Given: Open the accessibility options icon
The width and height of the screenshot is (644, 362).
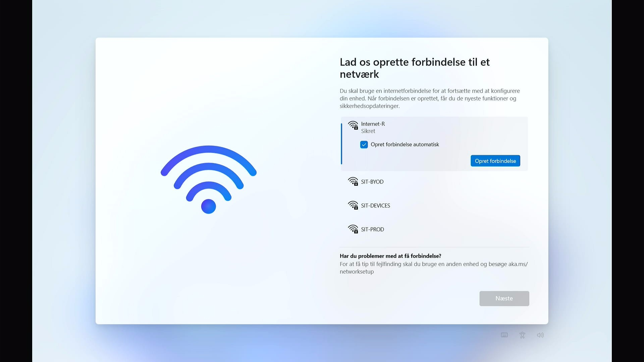Looking at the screenshot, I should coord(522,335).
